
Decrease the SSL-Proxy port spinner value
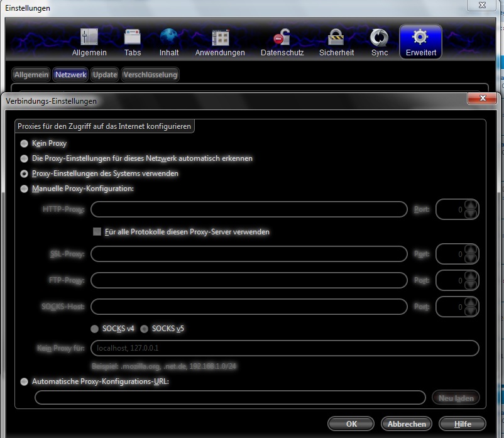point(471,259)
